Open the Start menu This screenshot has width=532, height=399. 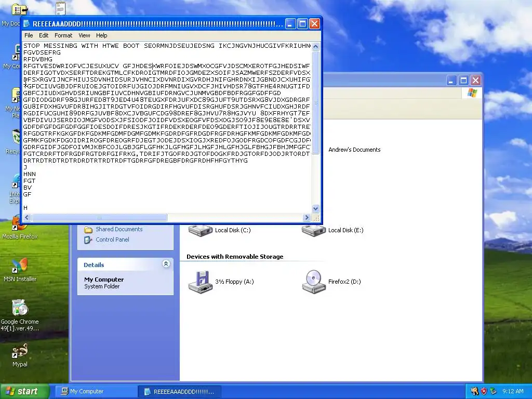(24, 391)
